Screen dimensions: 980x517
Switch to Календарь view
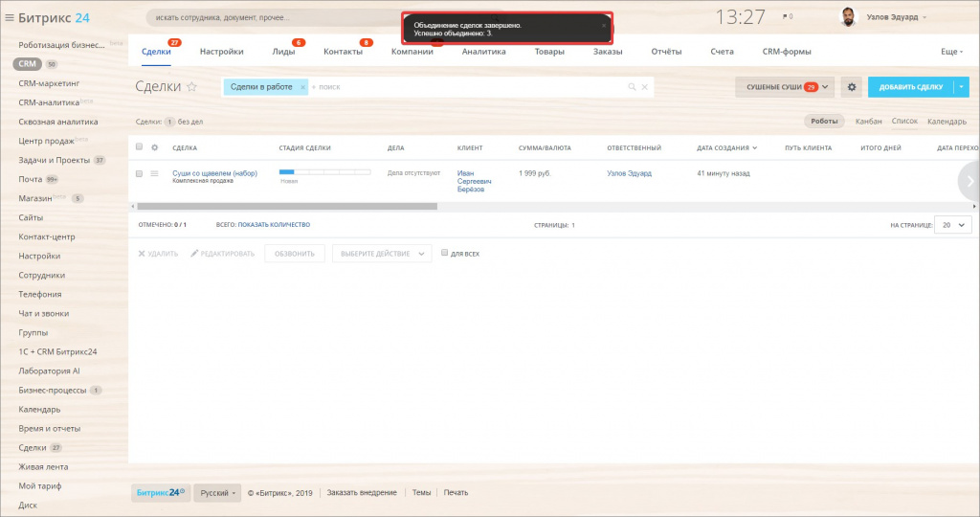947,122
